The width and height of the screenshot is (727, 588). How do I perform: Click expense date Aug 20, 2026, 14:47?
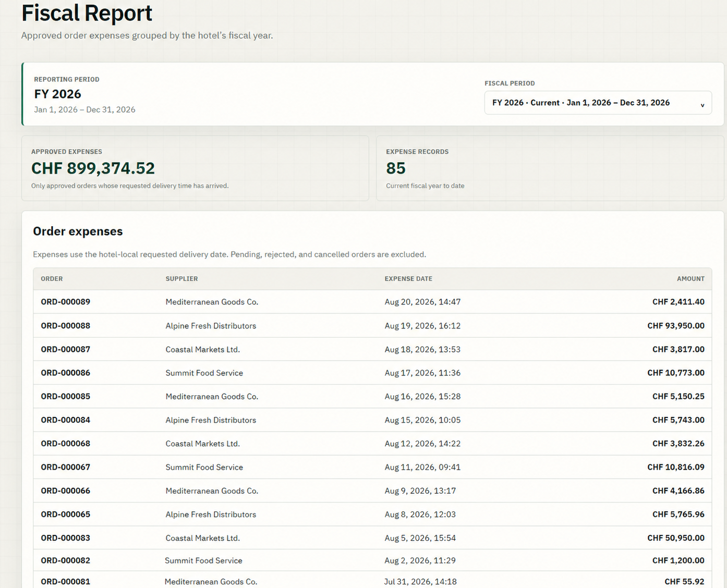click(422, 302)
